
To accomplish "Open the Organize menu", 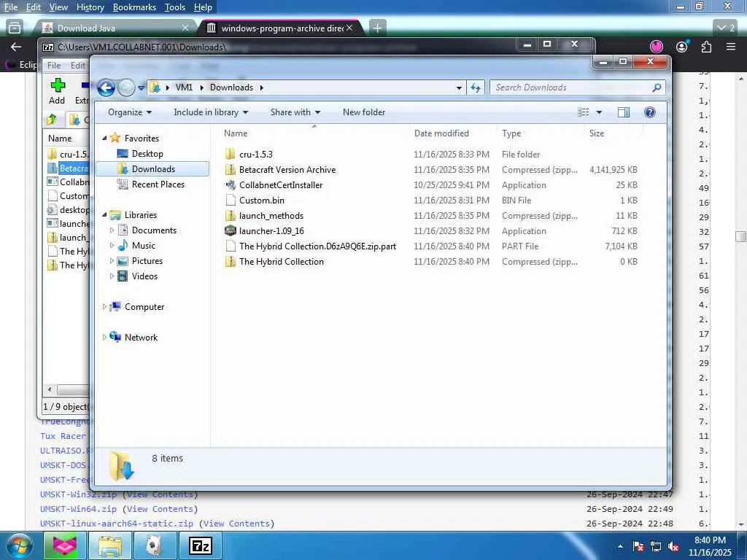I will click(130, 112).
